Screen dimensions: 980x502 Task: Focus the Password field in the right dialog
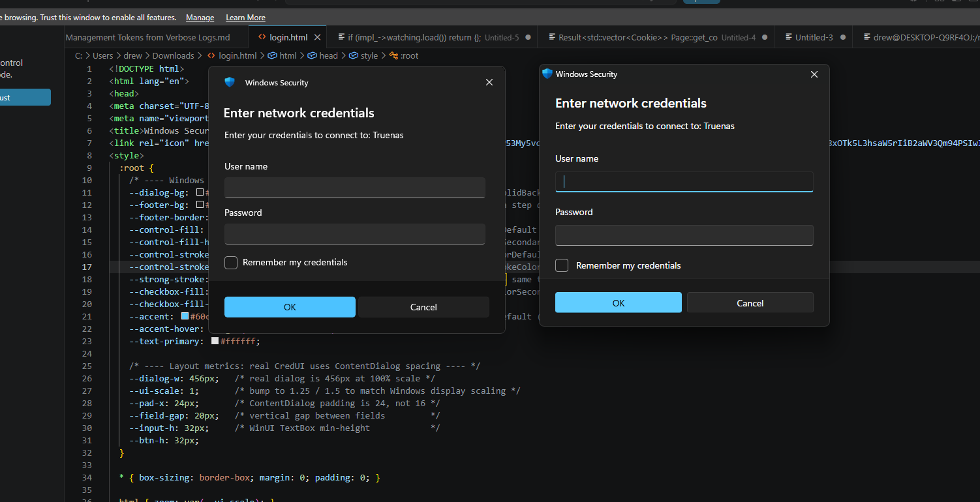pyautogui.click(x=684, y=235)
